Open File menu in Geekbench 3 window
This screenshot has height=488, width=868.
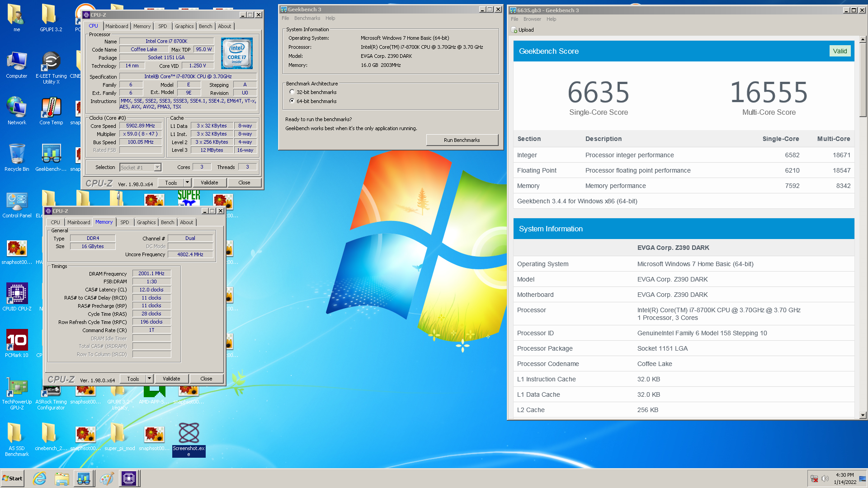tap(285, 18)
